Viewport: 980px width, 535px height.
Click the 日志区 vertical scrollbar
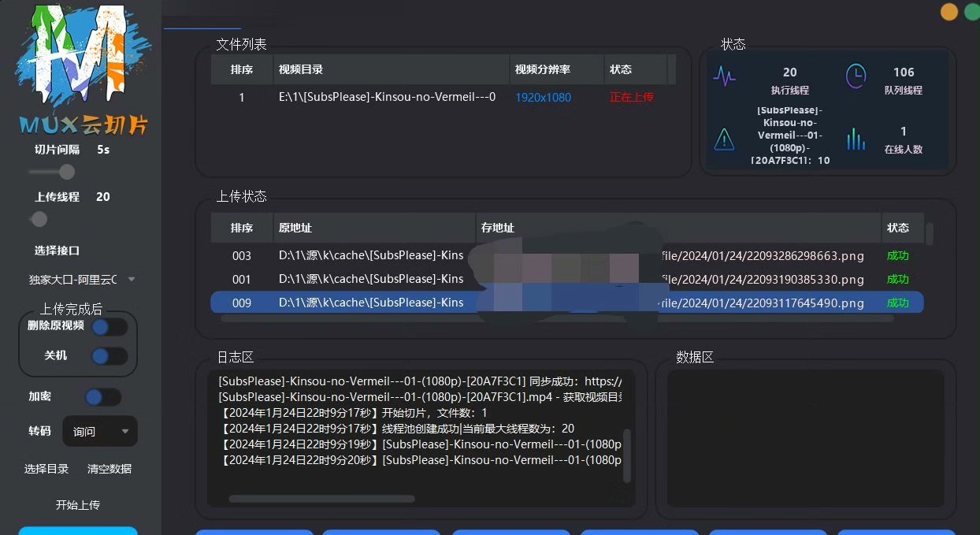(x=627, y=456)
